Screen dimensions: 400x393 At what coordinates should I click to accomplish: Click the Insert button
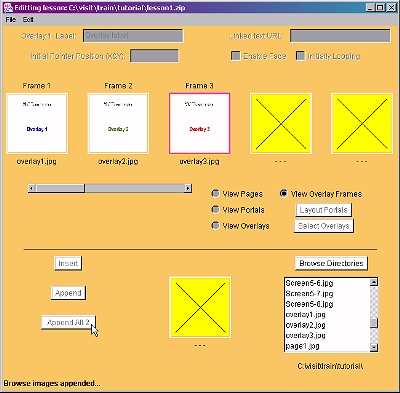pyautogui.click(x=68, y=263)
